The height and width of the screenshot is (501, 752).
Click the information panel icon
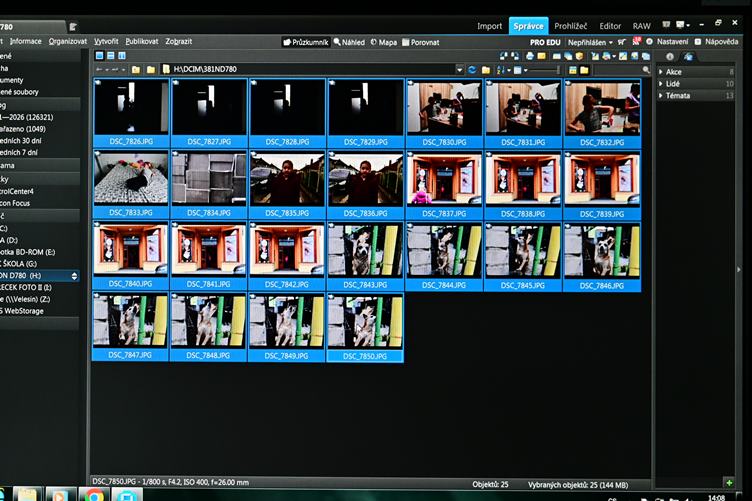click(670, 57)
